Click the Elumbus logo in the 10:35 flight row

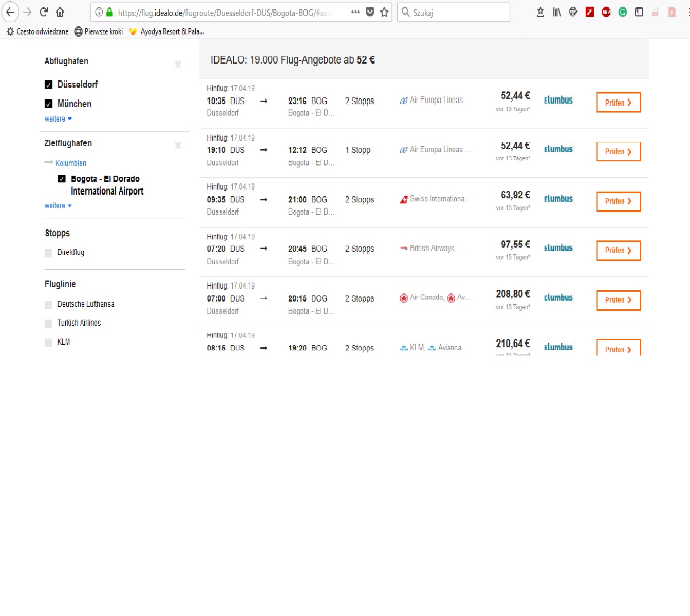coord(558,100)
